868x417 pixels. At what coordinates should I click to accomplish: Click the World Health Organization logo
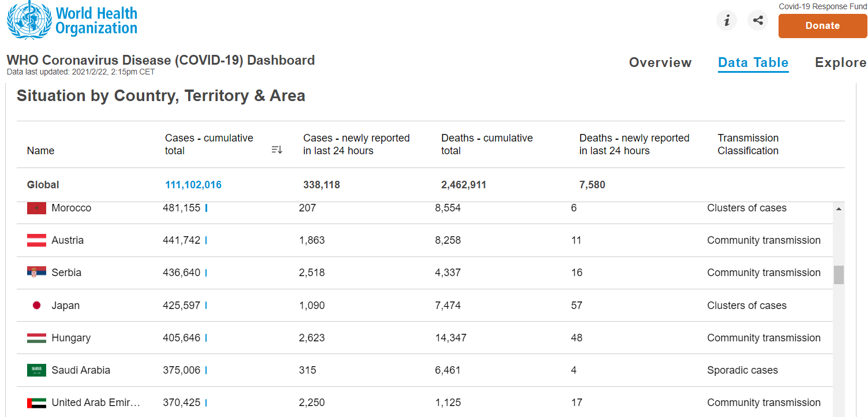(72, 21)
